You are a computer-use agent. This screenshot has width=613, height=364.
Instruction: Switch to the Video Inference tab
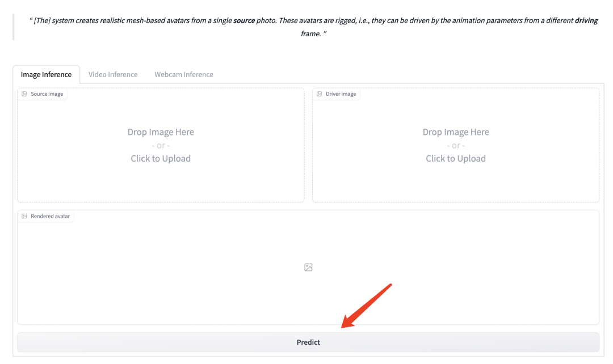pyautogui.click(x=113, y=74)
